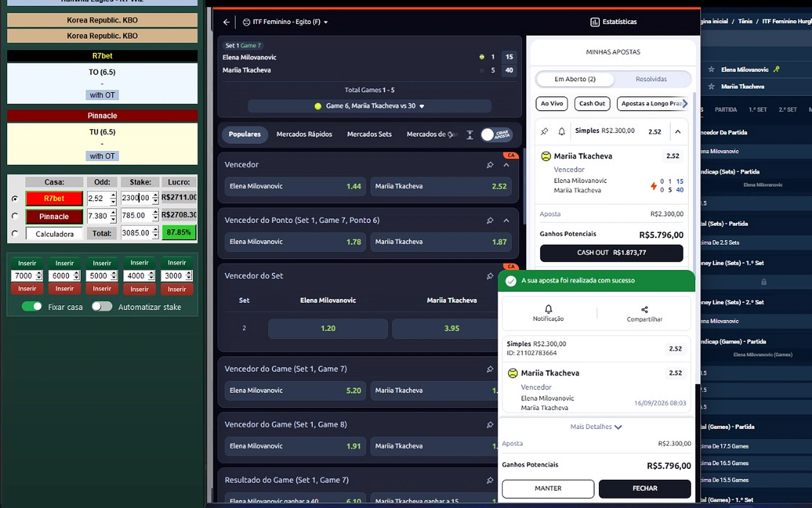Click red Inserir below the 3000 preset
Screen dimensions: 812x508
(x=176, y=289)
